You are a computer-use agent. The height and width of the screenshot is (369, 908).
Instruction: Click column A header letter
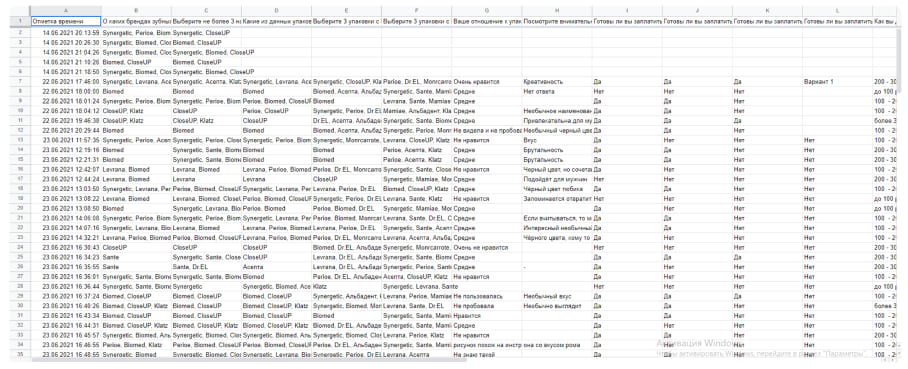[65, 10]
